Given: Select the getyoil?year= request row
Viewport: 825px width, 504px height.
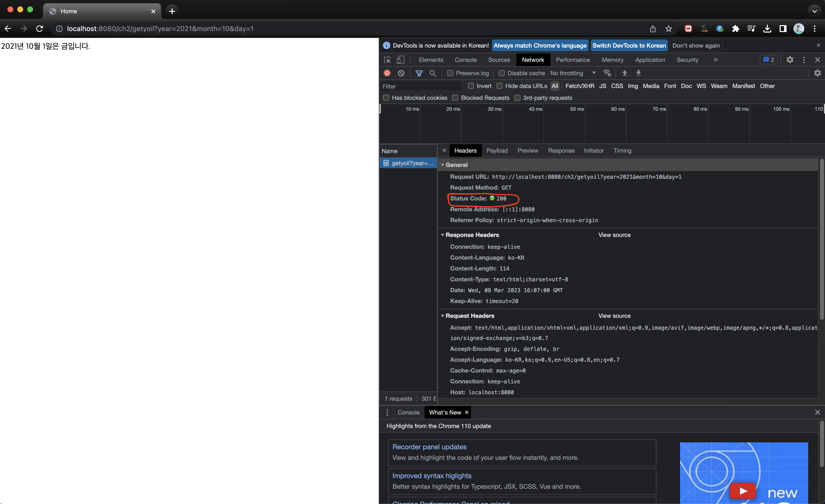Looking at the screenshot, I should click(x=408, y=163).
